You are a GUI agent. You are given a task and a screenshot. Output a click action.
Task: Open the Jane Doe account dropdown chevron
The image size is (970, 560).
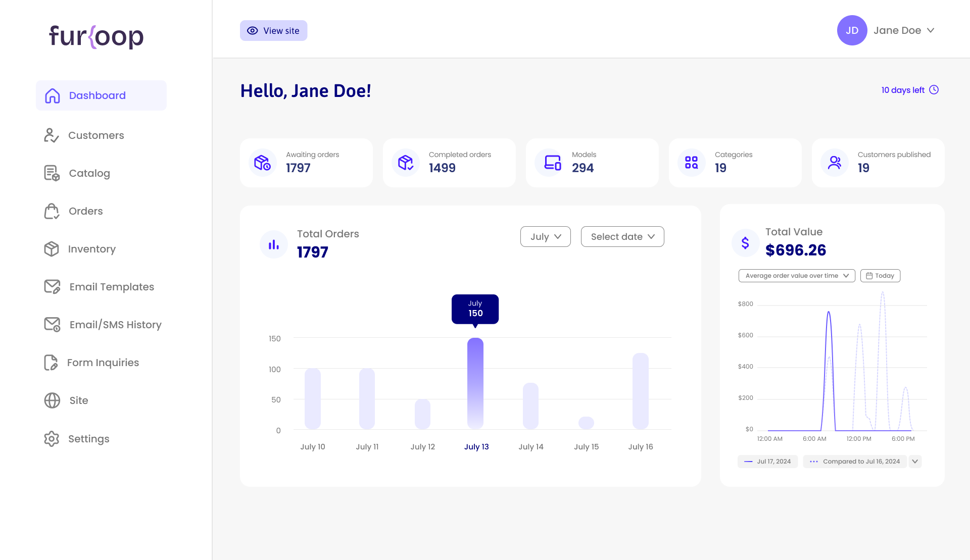(x=931, y=30)
